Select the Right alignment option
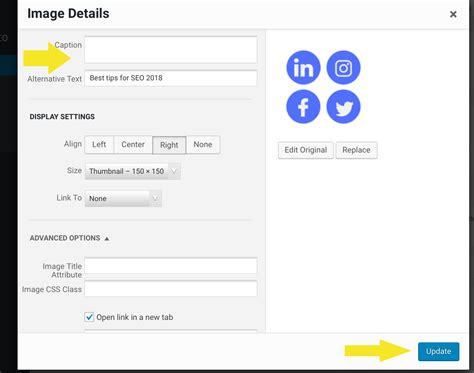474x373 pixels. coord(169,145)
